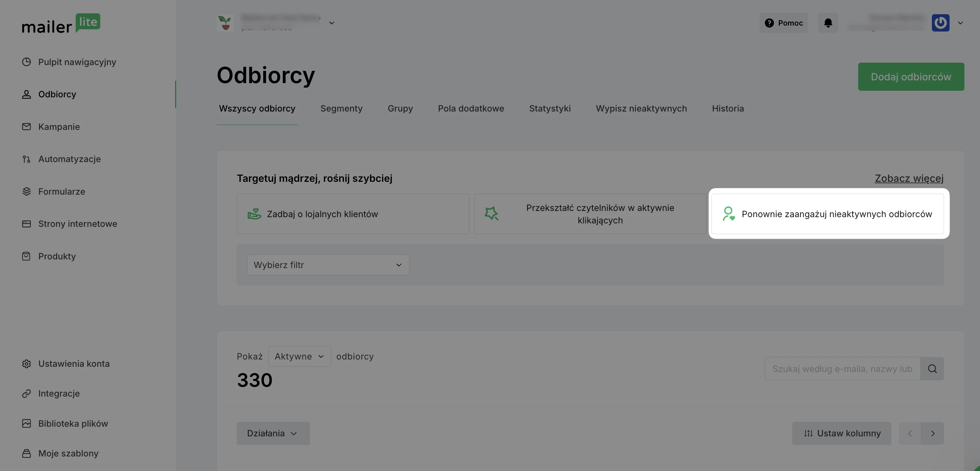Image resolution: width=980 pixels, height=471 pixels.
Task: Click the blue user avatar icon
Action: pyautogui.click(x=941, y=23)
